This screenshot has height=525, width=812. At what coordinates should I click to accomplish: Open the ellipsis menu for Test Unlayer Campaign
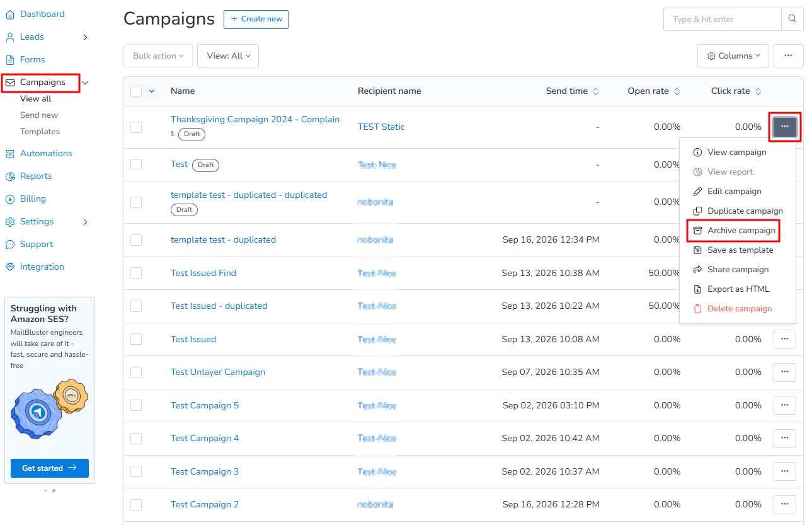tap(785, 372)
